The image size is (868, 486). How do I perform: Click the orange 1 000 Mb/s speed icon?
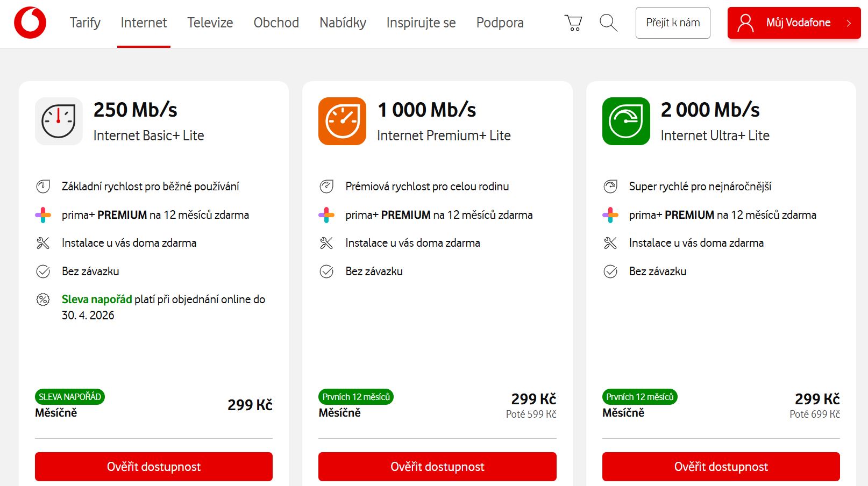342,121
